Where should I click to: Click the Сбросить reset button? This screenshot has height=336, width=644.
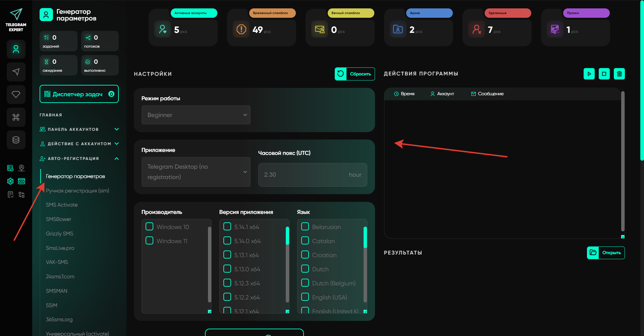click(355, 74)
